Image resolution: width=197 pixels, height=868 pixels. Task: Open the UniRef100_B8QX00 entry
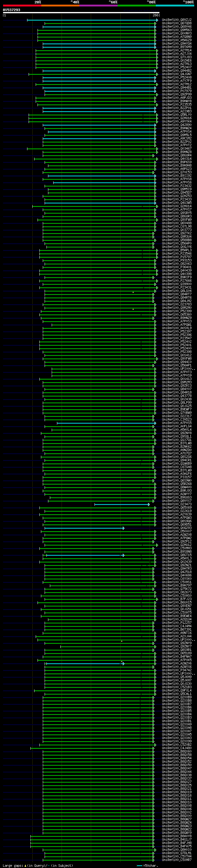click(176, 816)
